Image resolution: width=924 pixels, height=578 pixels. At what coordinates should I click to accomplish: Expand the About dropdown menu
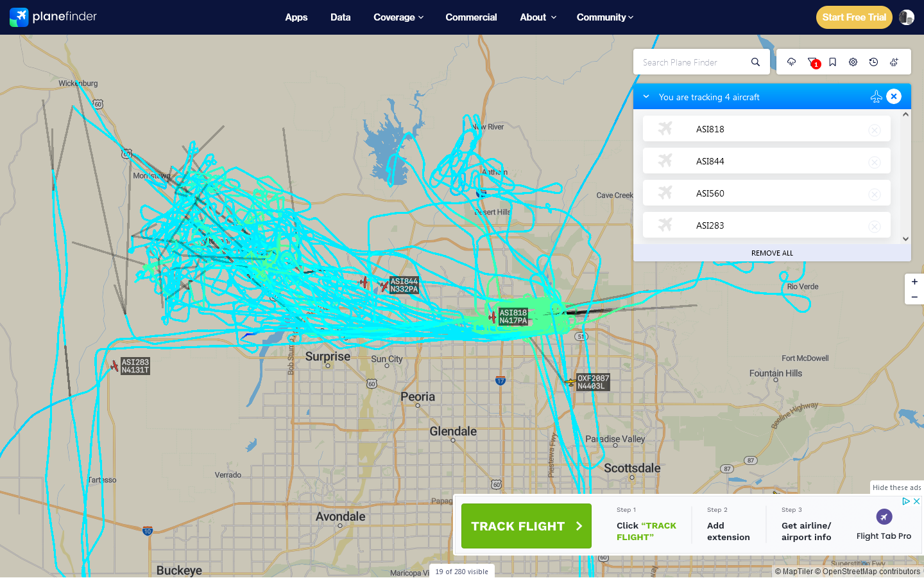click(x=538, y=17)
